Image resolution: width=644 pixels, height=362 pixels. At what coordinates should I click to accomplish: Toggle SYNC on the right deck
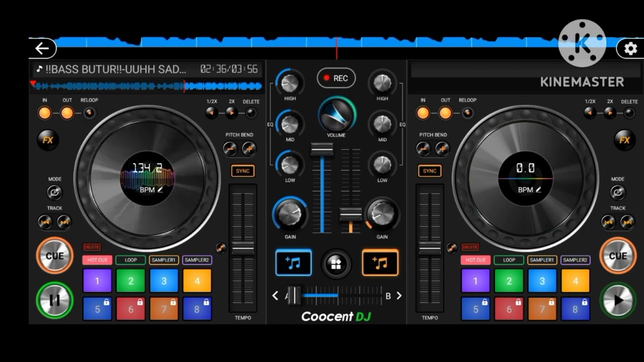click(430, 171)
